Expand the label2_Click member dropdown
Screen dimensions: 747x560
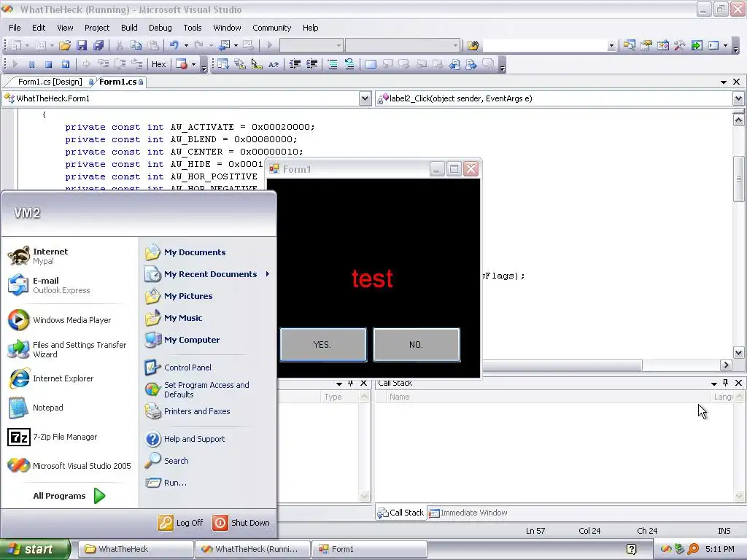[x=738, y=98]
